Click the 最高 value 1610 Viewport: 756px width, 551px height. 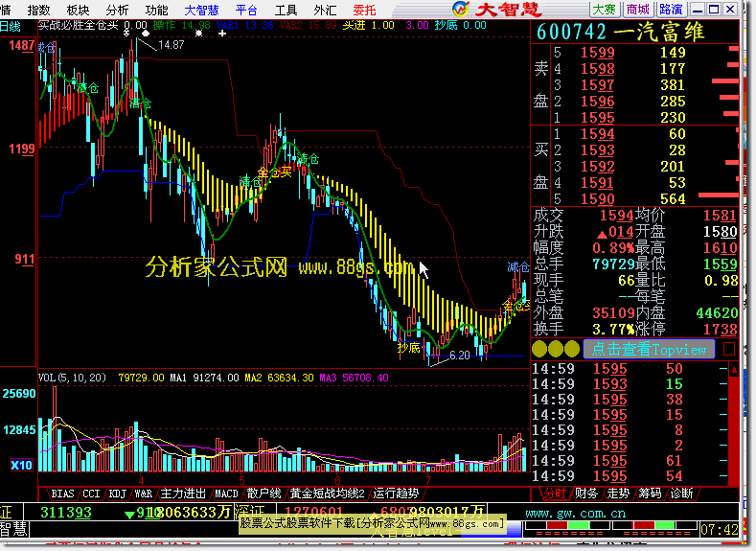[721, 248]
